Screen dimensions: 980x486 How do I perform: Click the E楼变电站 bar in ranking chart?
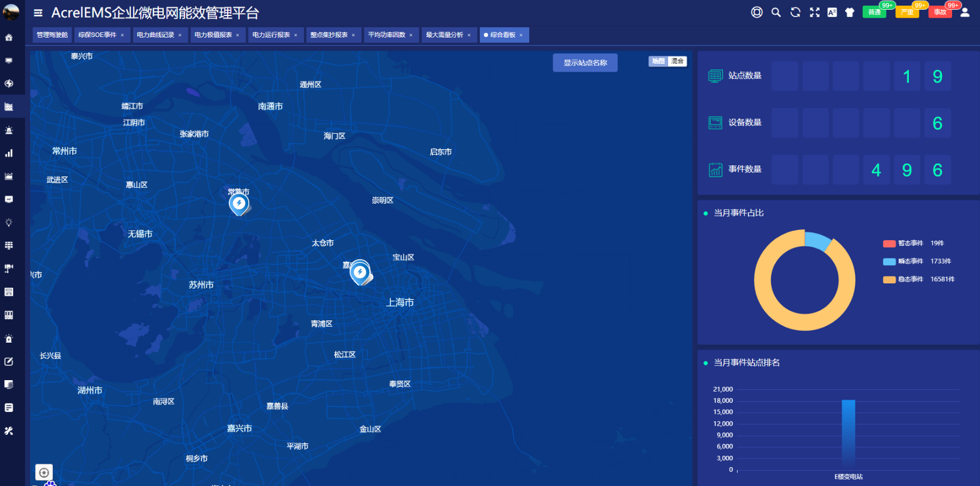[849, 435]
